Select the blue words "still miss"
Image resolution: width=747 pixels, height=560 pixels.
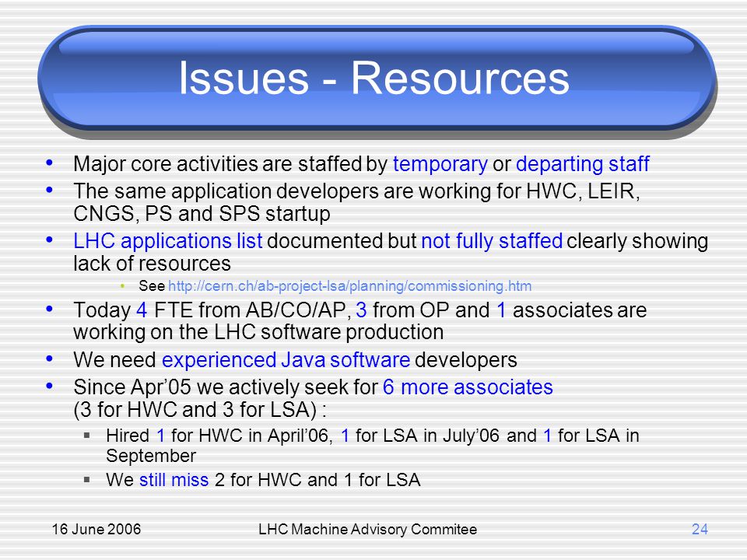coord(174,480)
